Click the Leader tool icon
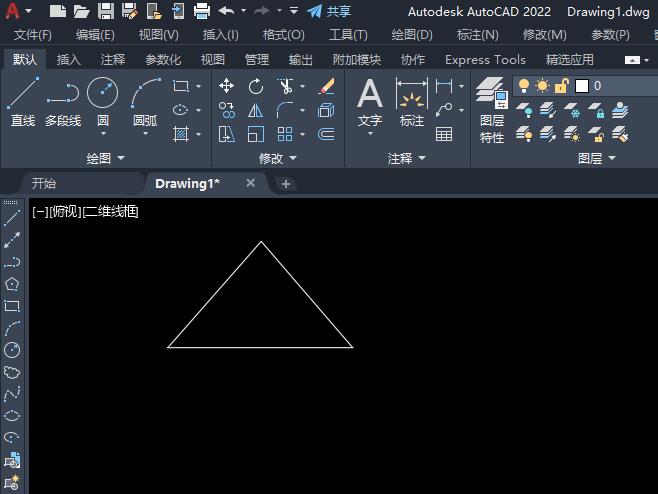Image resolution: width=658 pixels, height=494 pixels. click(444, 110)
